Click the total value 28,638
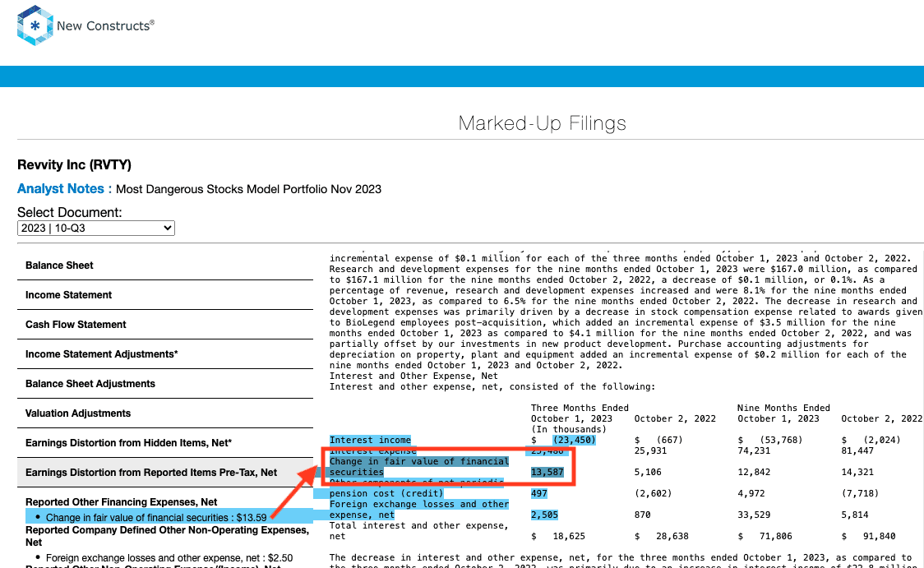The image size is (924, 568). pos(672,536)
